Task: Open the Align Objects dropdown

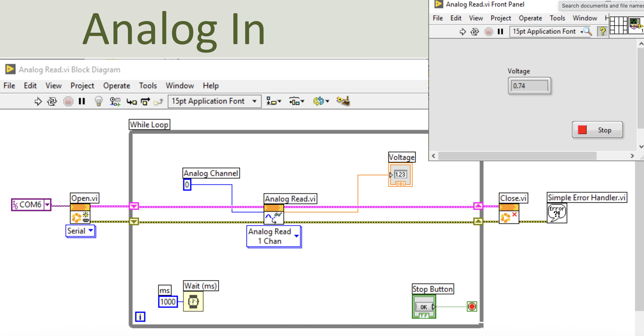Action: point(274,101)
